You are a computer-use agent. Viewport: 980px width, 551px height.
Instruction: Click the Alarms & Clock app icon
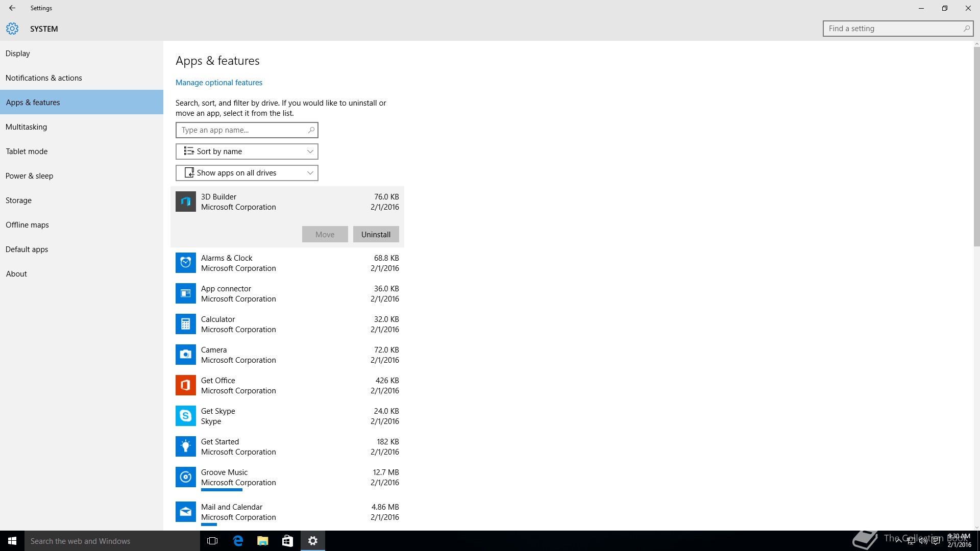186,263
